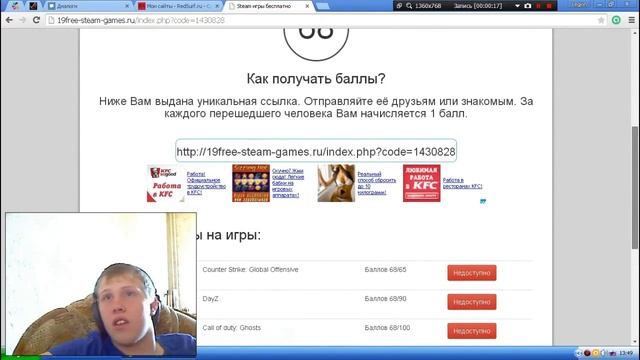Image resolution: width=640 pixels, height=360 pixels.
Task: Follow the игровых аппаратах ad link
Action: pos(288,183)
